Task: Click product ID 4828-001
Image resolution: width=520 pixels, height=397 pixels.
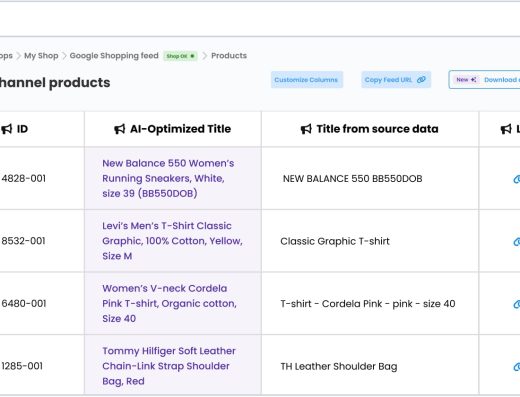Action: click(x=23, y=179)
